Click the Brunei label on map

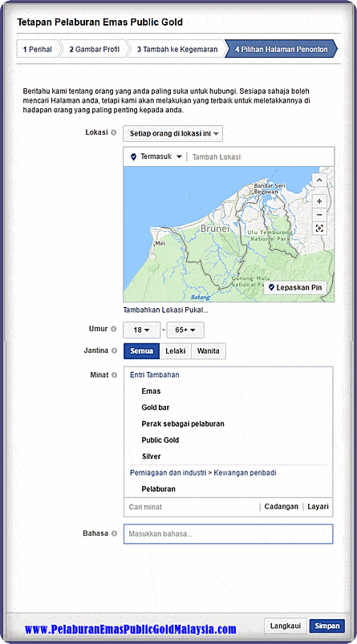point(214,229)
